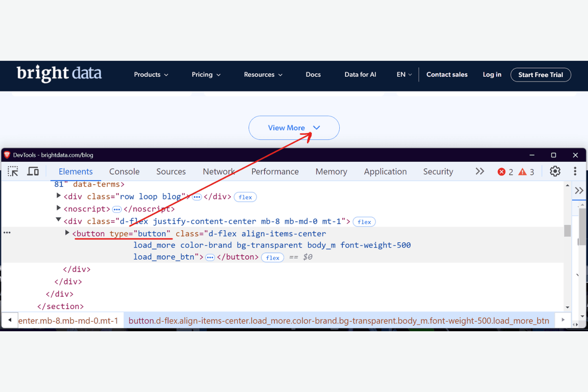The height and width of the screenshot is (392, 588).
Task: Open the red errors counter
Action: [505, 172]
